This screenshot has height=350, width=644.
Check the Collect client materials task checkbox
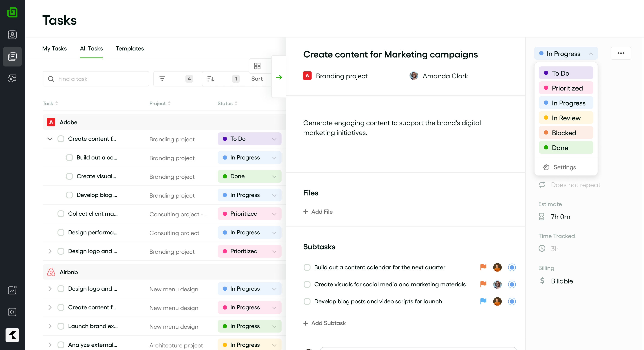coord(61,214)
